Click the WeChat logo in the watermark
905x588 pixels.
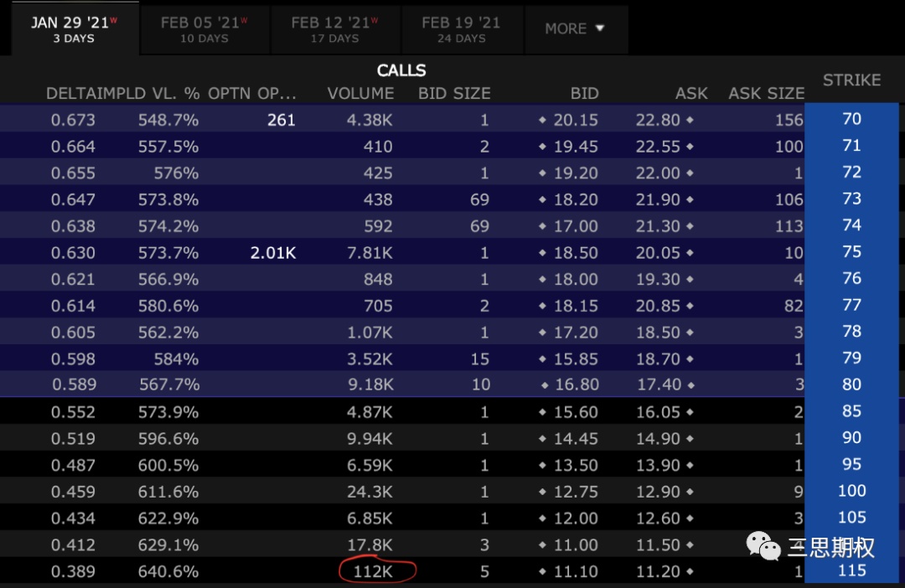[x=763, y=545]
